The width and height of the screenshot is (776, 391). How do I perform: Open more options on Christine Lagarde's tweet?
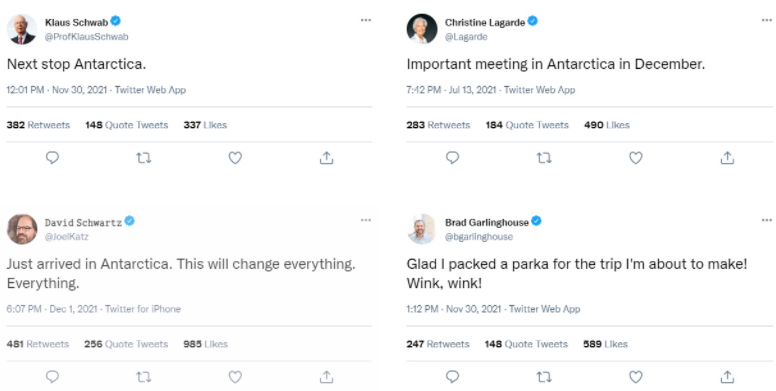767,20
